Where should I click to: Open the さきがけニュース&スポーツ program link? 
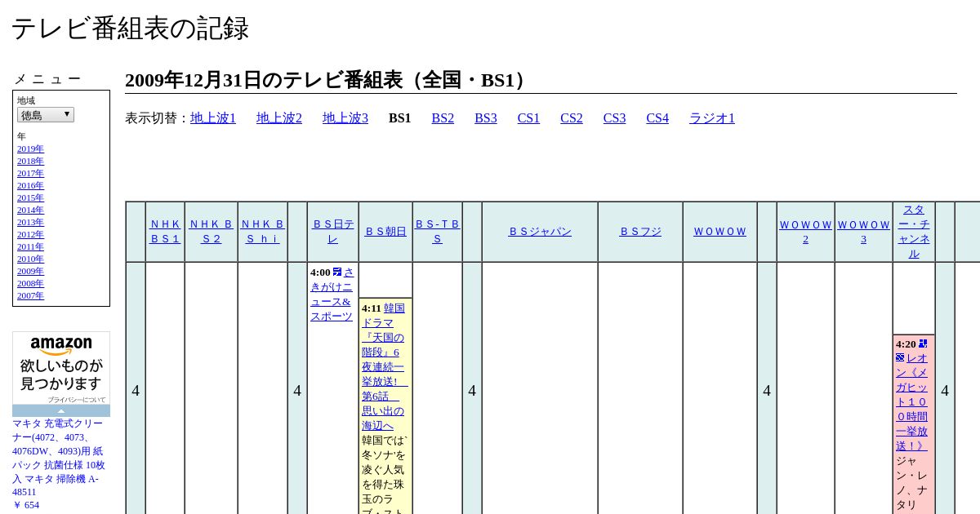coord(332,294)
